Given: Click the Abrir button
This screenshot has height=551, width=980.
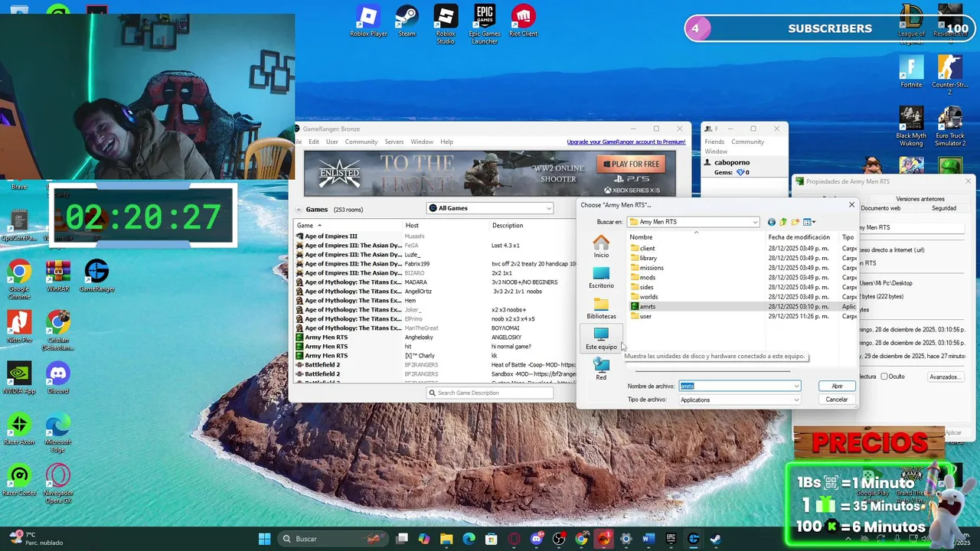Looking at the screenshot, I should [837, 386].
